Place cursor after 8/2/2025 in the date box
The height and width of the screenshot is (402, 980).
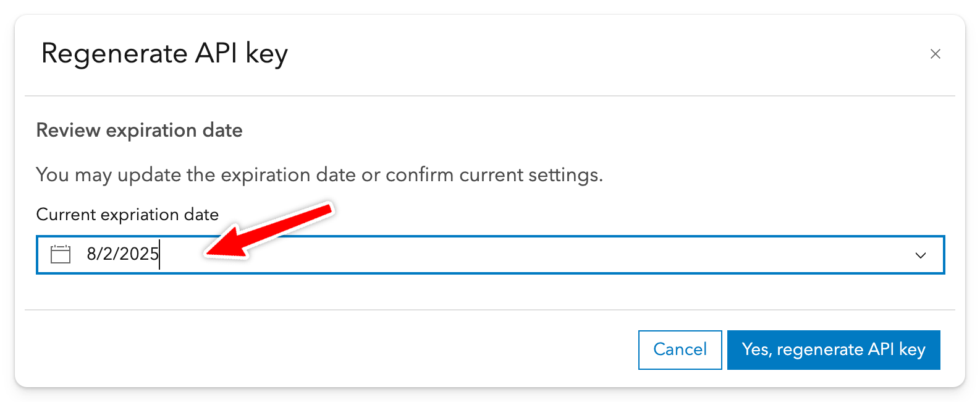tap(160, 254)
